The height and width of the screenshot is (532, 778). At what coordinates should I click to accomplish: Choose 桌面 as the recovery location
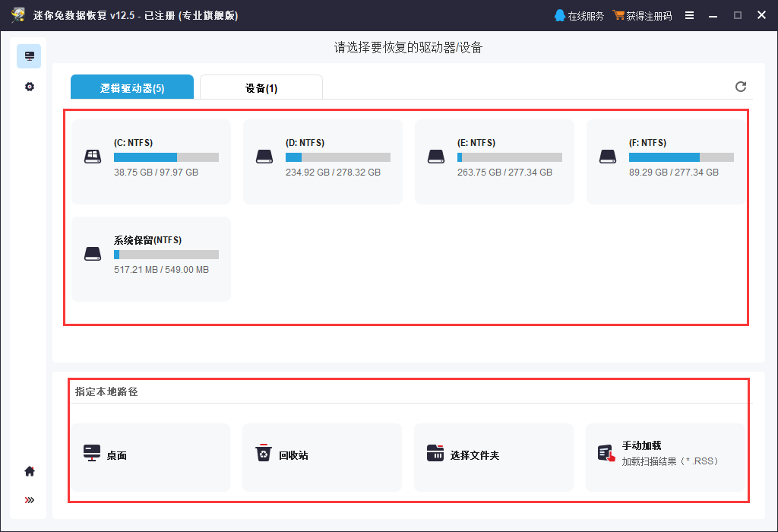click(x=151, y=458)
